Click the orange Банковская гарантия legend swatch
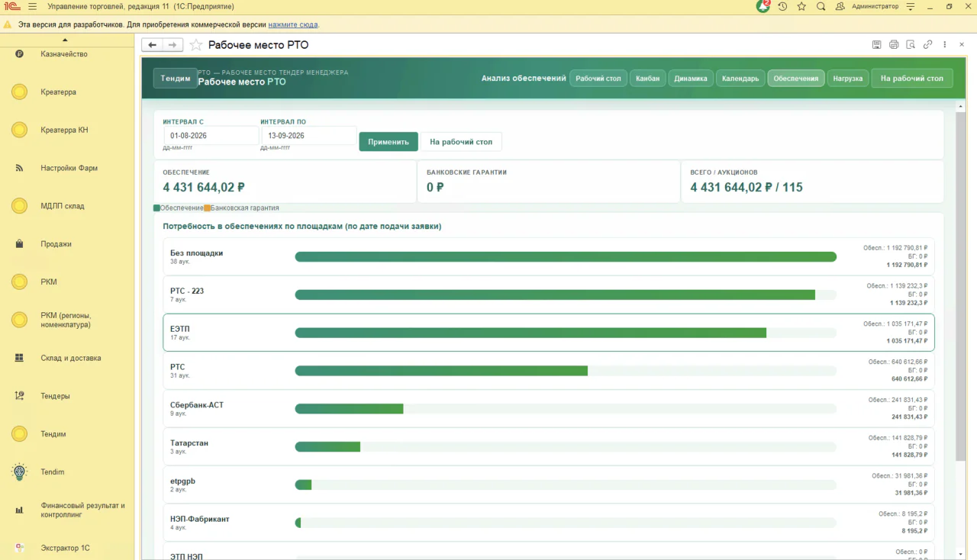The height and width of the screenshot is (560, 977). click(x=207, y=208)
